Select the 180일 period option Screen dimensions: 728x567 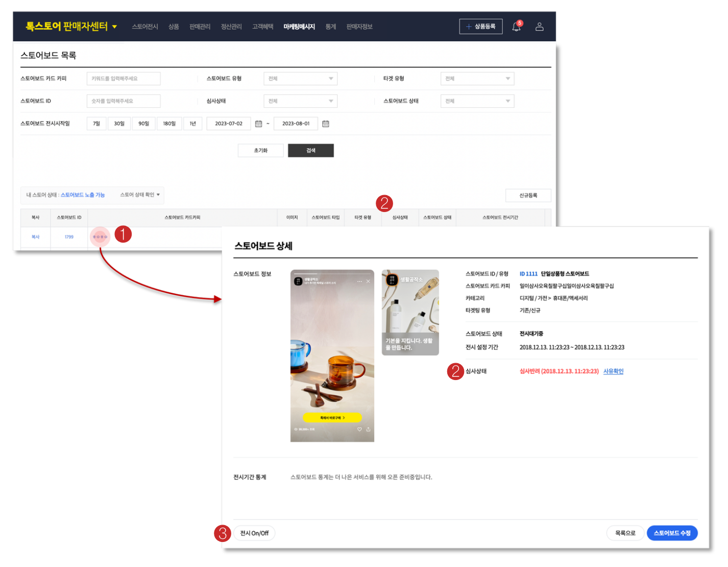[169, 124]
